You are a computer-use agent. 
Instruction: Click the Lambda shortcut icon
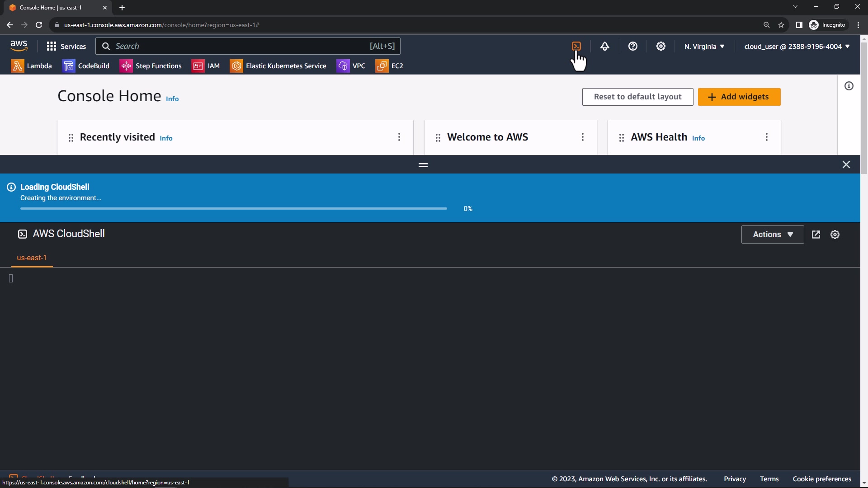tap(17, 66)
